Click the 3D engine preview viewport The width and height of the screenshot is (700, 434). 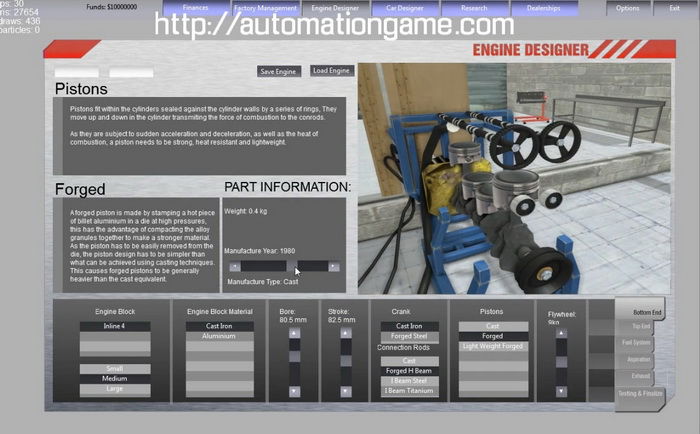(x=514, y=178)
